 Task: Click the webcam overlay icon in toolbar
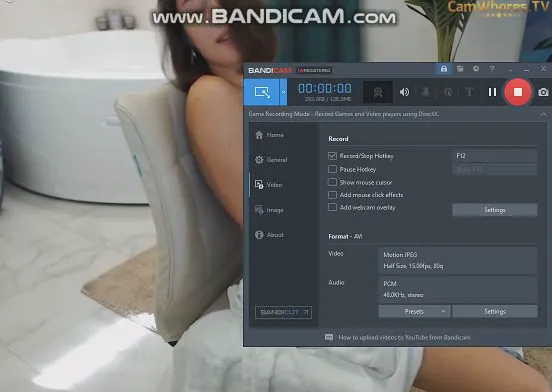378,92
